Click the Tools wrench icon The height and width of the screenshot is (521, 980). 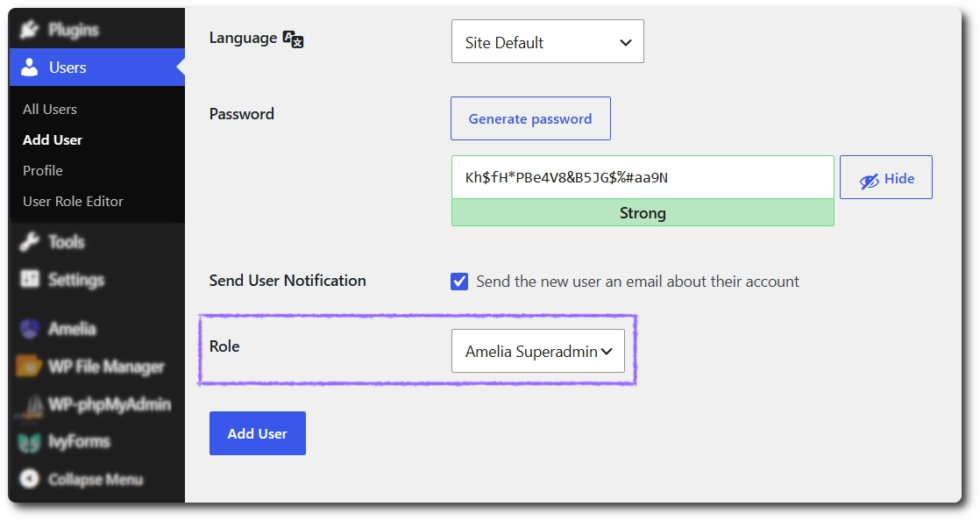[30, 241]
